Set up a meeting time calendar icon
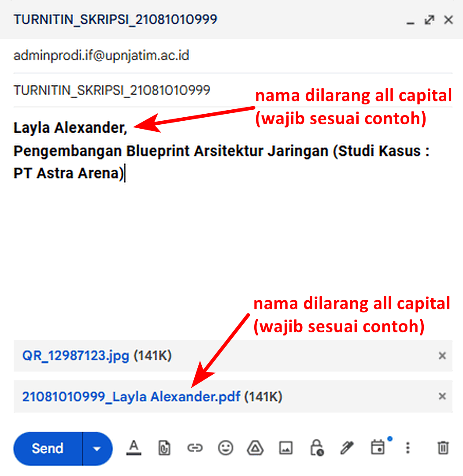Screen dimensions: 463x476 [x=378, y=447]
